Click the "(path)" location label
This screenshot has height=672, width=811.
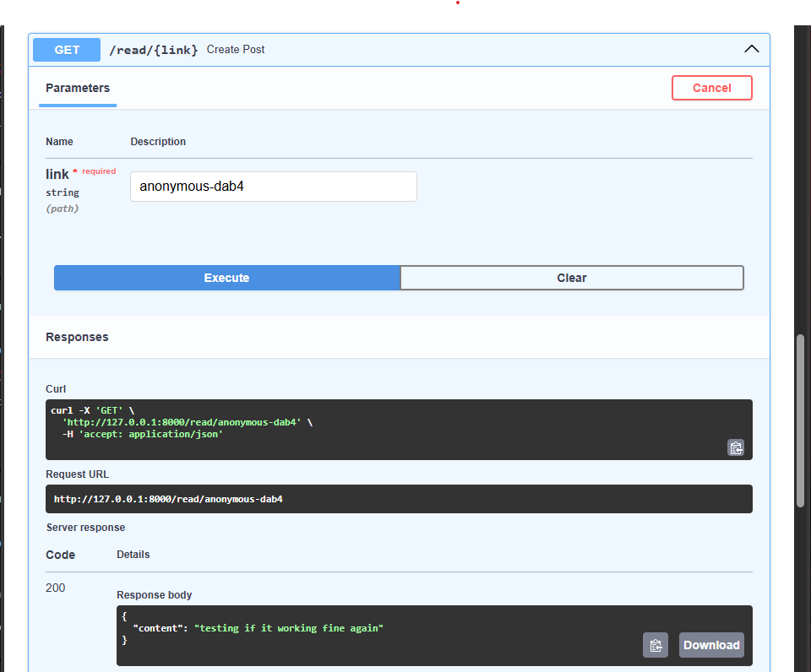(x=62, y=209)
